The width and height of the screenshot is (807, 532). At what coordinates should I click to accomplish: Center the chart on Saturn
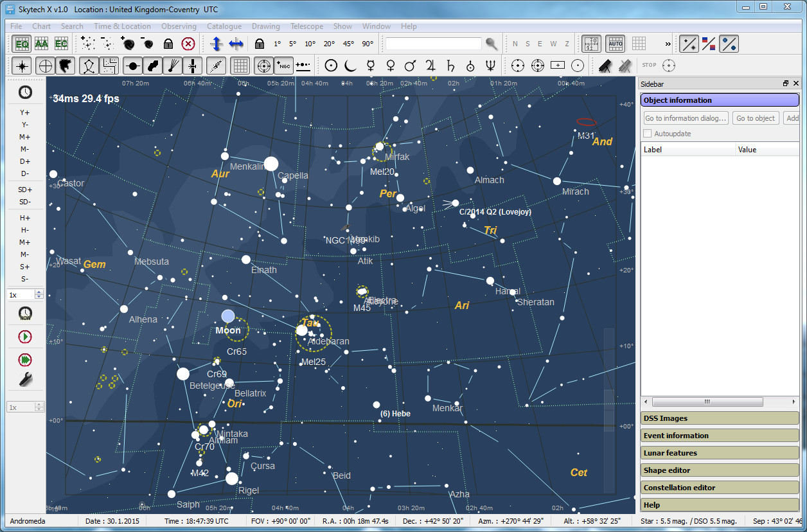450,66
